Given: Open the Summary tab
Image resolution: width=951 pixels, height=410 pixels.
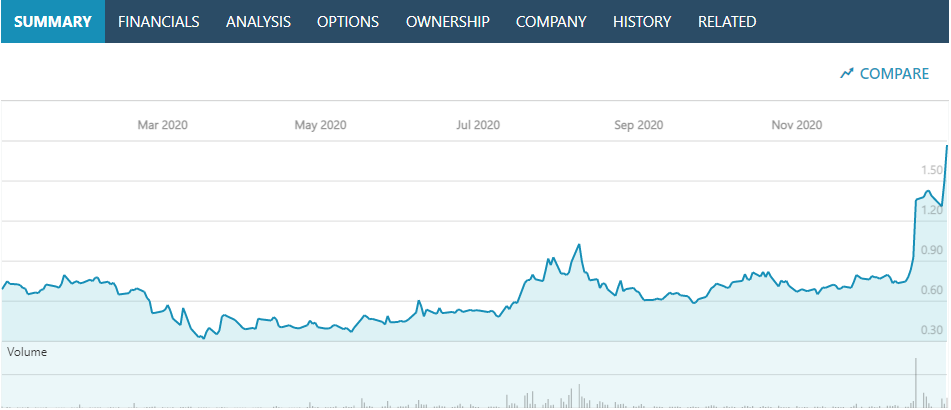Looking at the screenshot, I should 53,22.
